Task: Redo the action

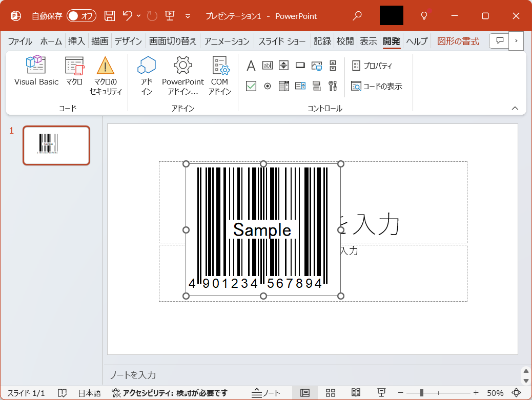Action: 152,15
